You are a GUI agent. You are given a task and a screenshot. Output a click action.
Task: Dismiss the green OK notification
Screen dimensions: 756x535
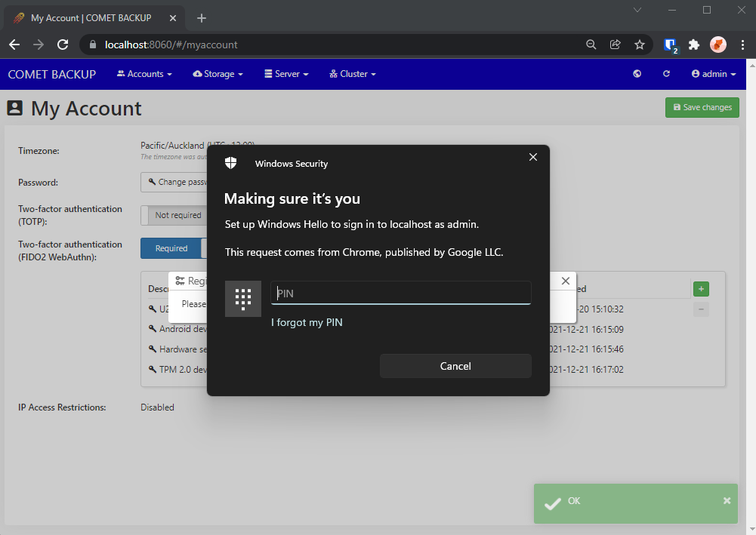tap(727, 500)
